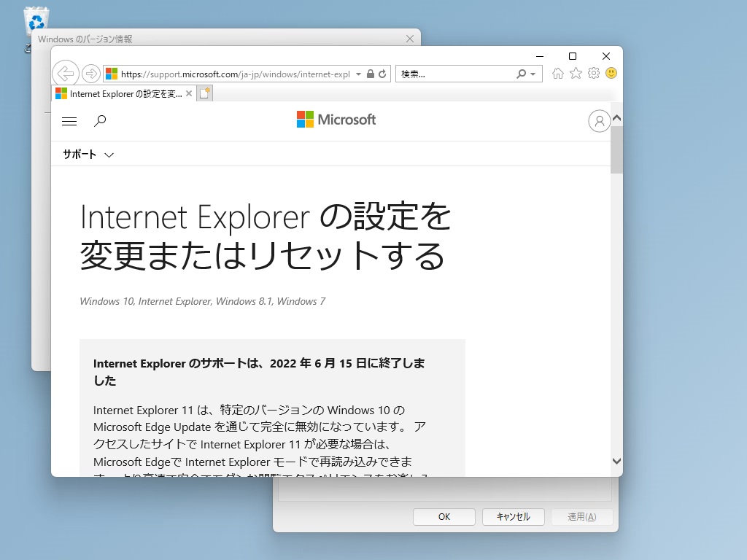
Task: Click the OK button in the dialog
Action: pos(444,516)
